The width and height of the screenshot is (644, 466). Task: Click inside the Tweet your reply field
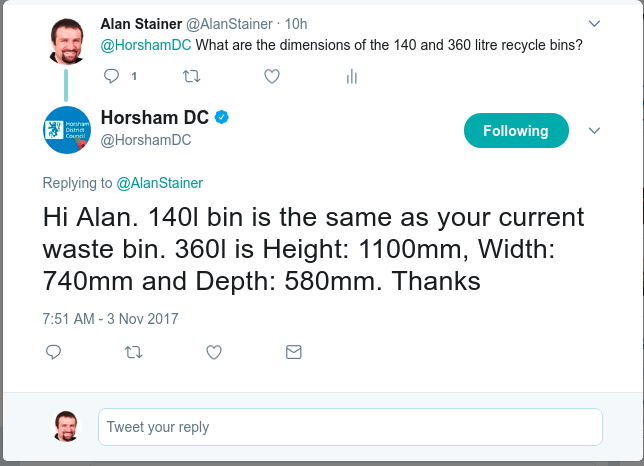[350, 427]
